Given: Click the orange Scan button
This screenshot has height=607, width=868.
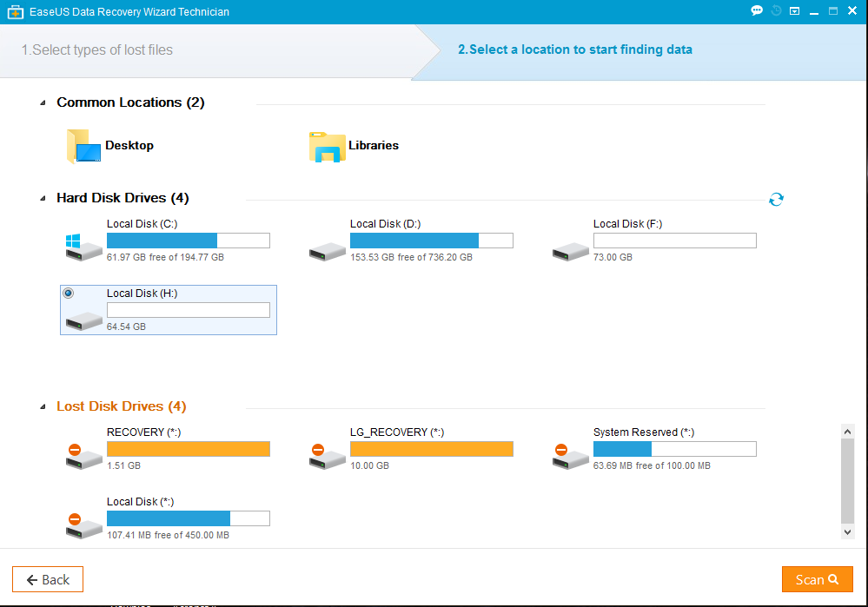Looking at the screenshot, I should [817, 579].
